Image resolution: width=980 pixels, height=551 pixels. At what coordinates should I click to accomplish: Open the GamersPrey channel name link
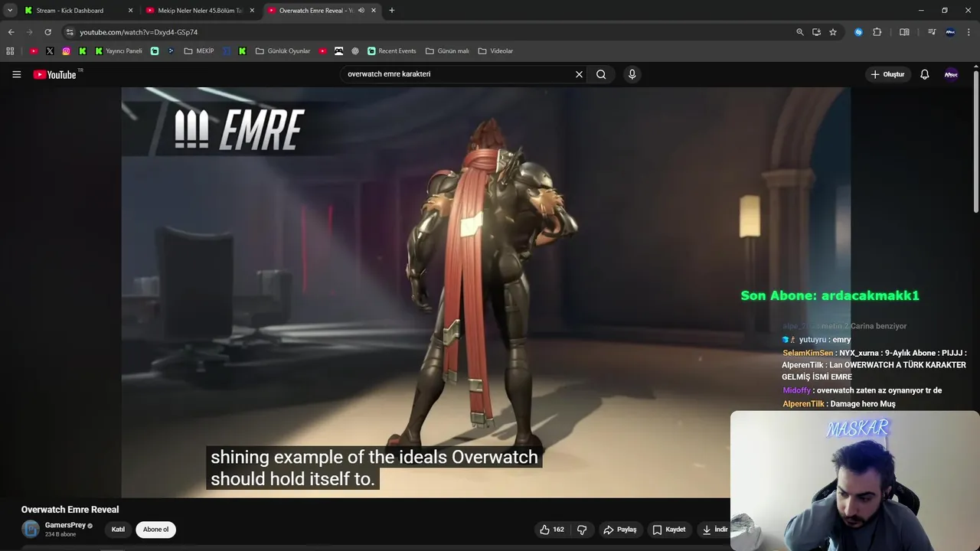[65, 525]
